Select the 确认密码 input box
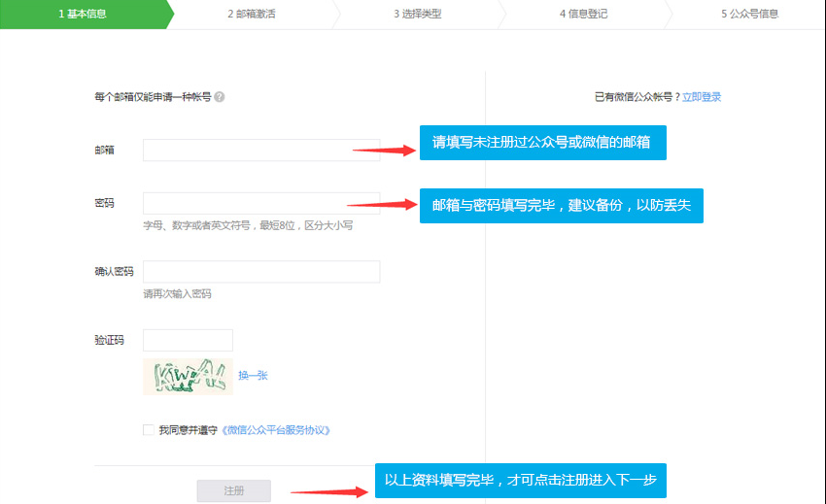The width and height of the screenshot is (826, 504). (260, 271)
